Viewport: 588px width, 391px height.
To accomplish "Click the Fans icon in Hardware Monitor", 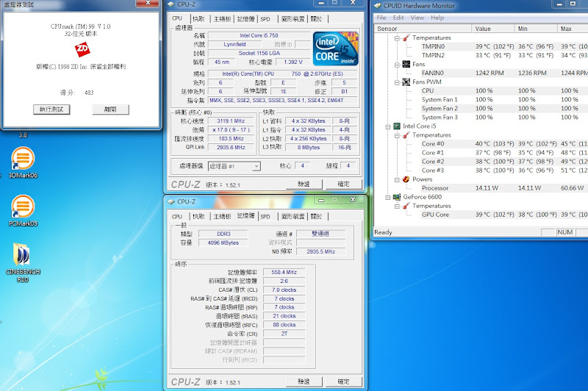I will (406, 64).
